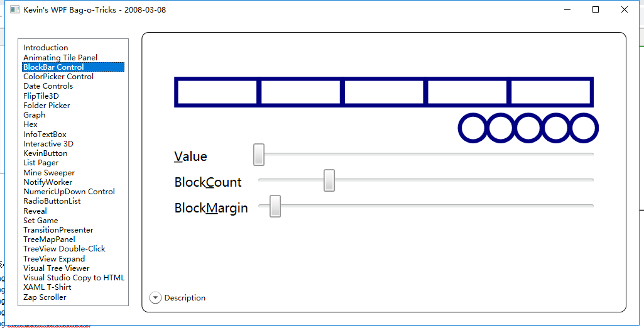Click the first rectangular block in bar

216,92
